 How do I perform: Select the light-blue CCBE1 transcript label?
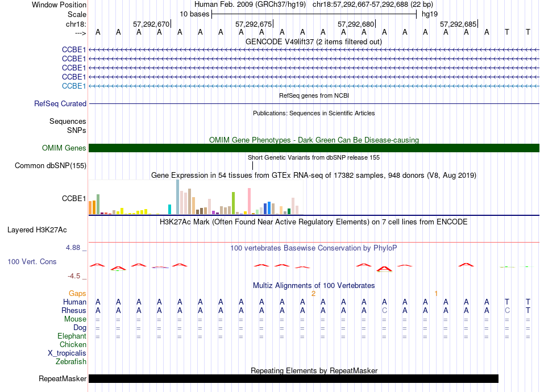click(x=74, y=86)
